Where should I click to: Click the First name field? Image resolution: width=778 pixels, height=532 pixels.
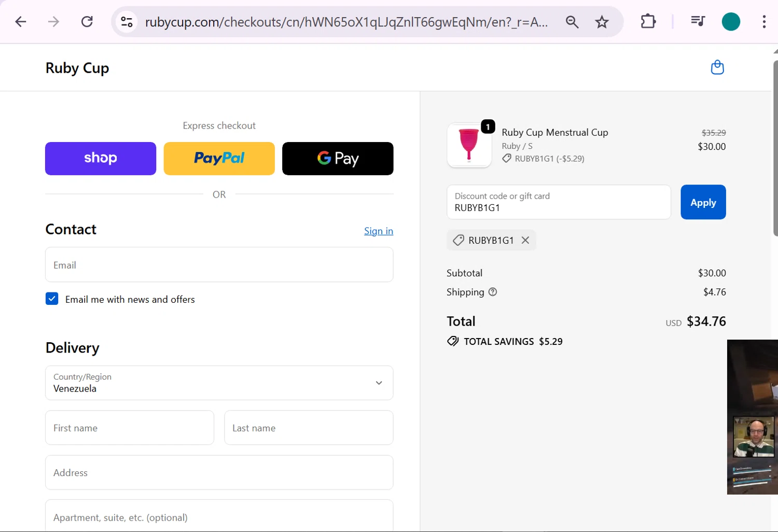130,428
